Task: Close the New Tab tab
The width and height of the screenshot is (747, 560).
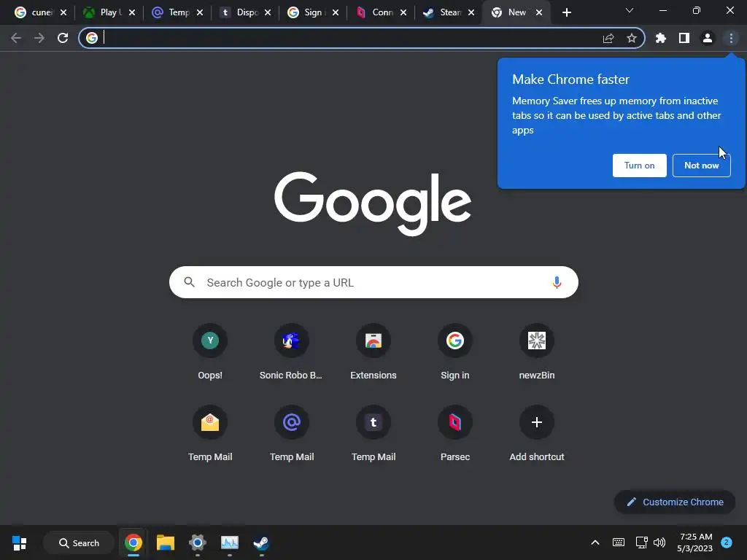Action: click(x=539, y=13)
